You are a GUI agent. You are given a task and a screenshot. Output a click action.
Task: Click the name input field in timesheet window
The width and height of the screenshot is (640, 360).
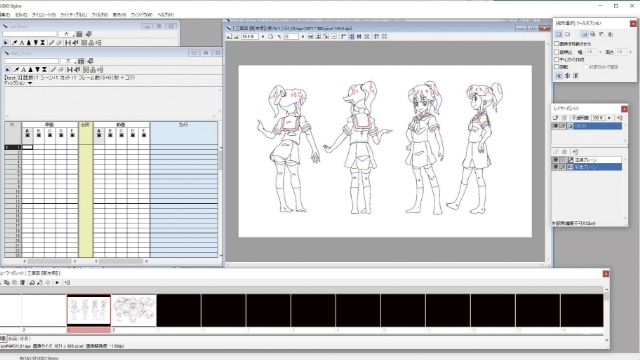[x=31, y=61]
